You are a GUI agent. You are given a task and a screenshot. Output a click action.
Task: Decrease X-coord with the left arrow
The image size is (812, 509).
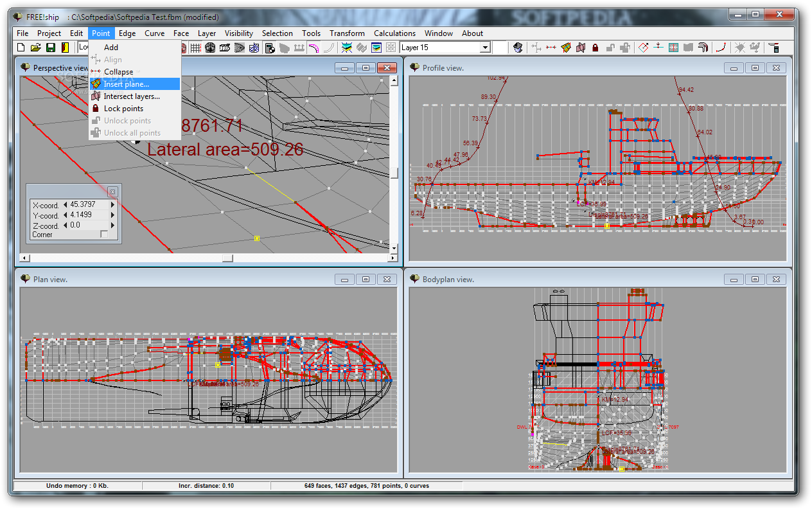(x=65, y=205)
